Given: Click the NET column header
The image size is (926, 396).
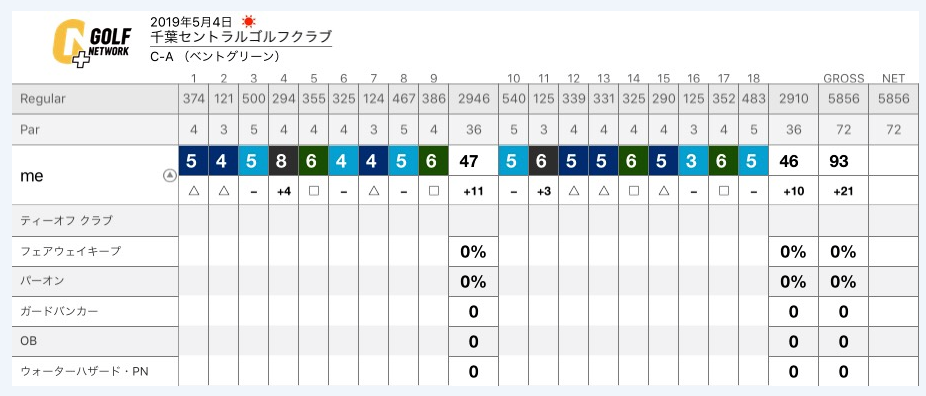Looking at the screenshot, I should [x=894, y=78].
